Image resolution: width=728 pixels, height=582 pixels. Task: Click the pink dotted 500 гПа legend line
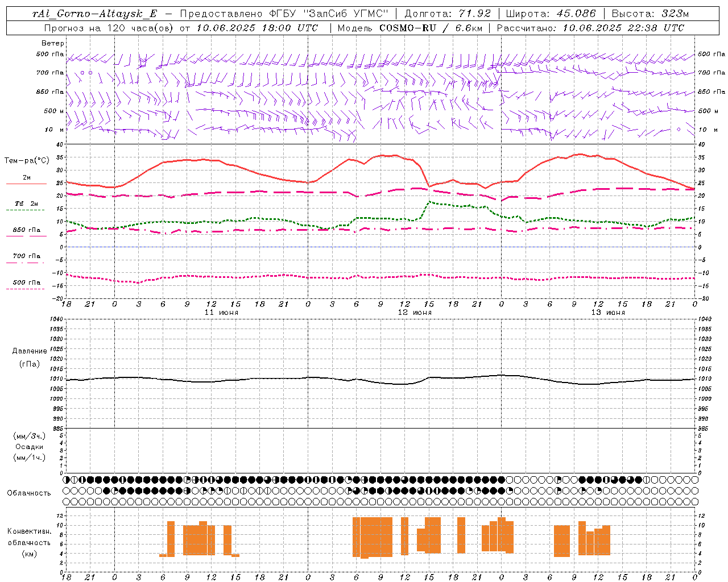point(25,289)
